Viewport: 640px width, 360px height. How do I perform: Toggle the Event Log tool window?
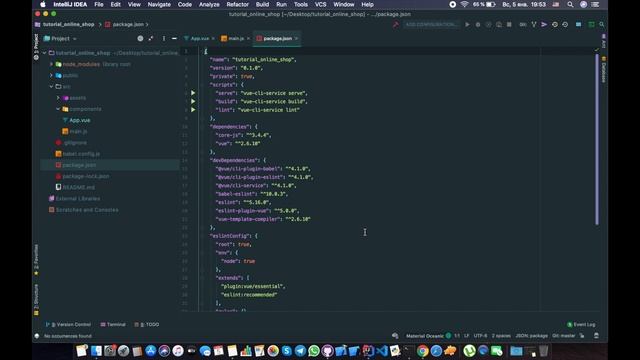(x=581, y=324)
